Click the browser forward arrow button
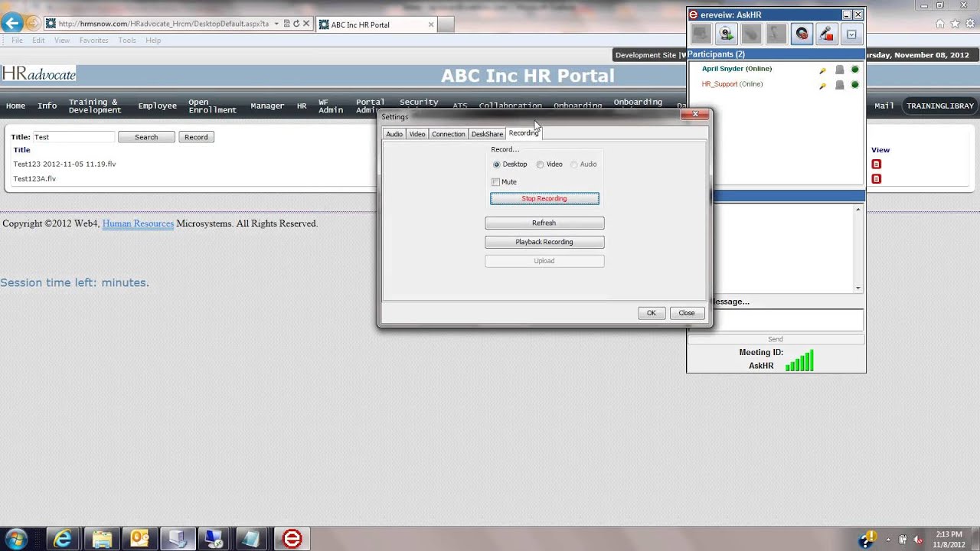Viewport: 980px width, 551px height. coord(32,24)
